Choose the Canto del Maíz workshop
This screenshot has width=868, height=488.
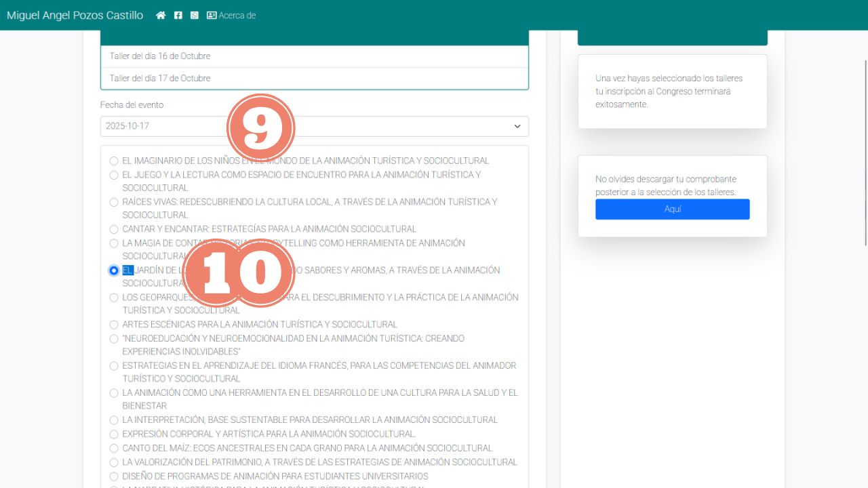click(x=114, y=449)
